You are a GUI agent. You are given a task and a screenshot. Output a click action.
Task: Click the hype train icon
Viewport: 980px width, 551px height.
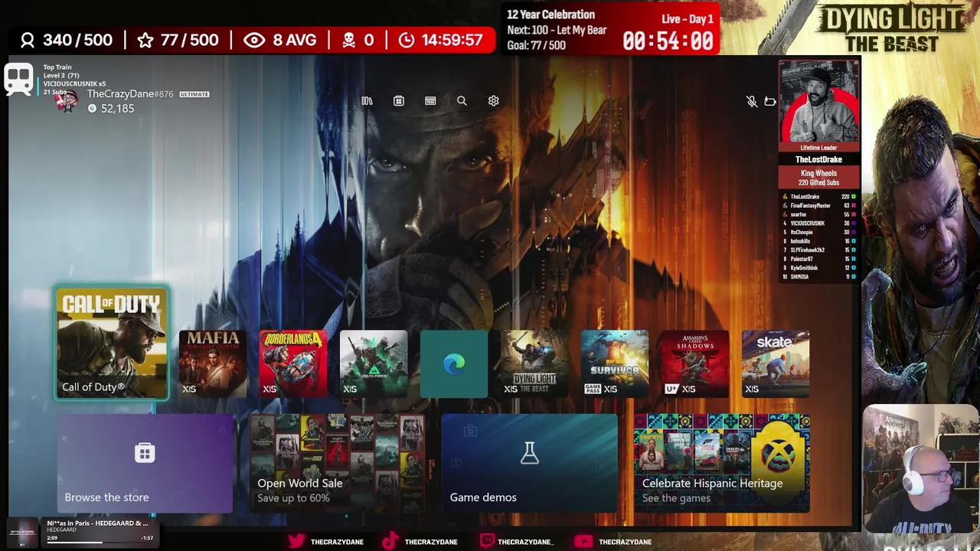coord(18,79)
